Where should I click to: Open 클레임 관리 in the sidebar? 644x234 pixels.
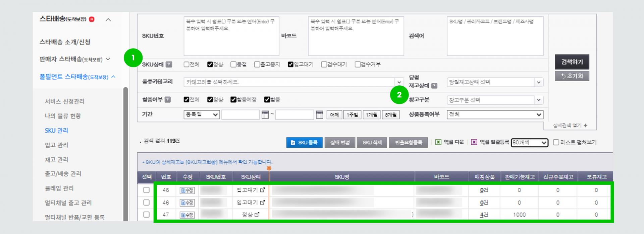pyautogui.click(x=59, y=188)
